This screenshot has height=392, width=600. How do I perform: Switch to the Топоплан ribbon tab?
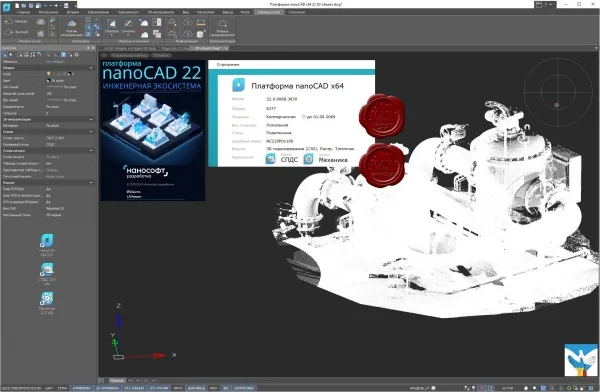(297, 12)
